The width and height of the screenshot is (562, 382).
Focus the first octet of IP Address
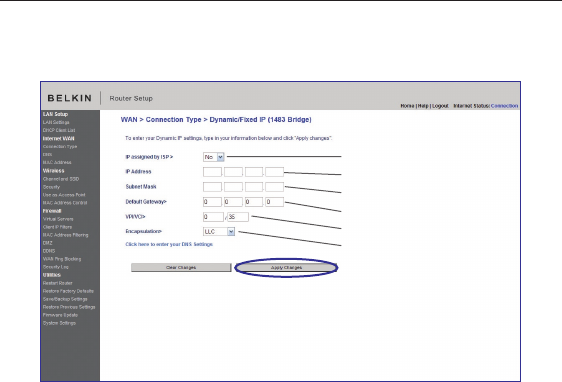point(212,172)
